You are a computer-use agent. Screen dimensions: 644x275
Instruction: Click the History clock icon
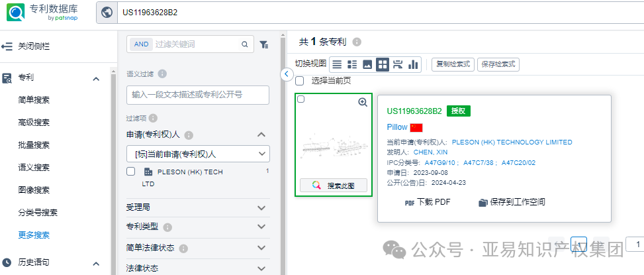7,262
